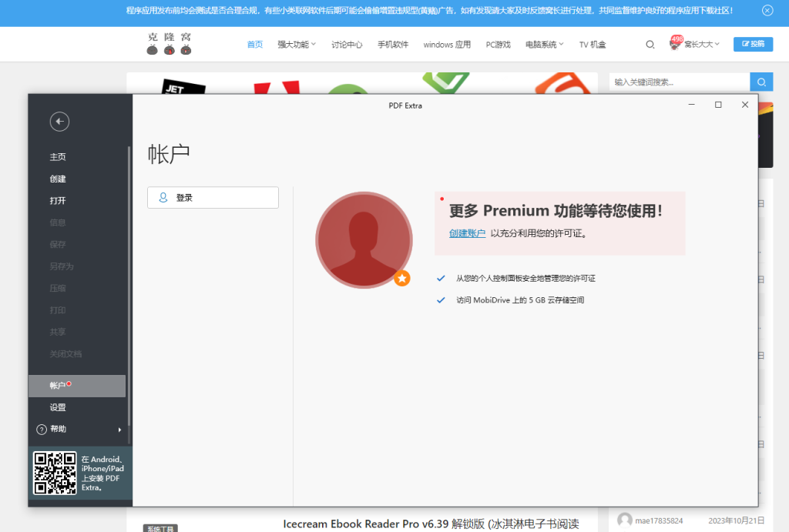The width and height of the screenshot is (789, 532).
Task: Open TV 机盒 nav item
Action: [x=593, y=45]
